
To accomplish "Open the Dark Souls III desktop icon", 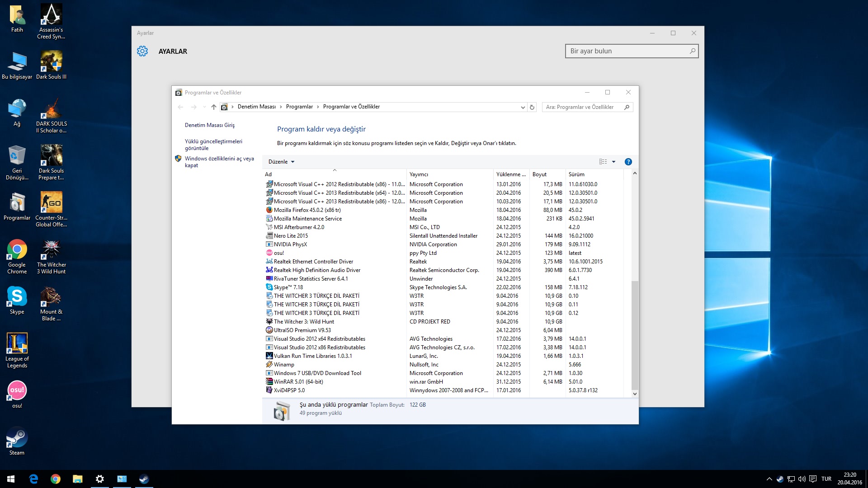I will point(51,65).
